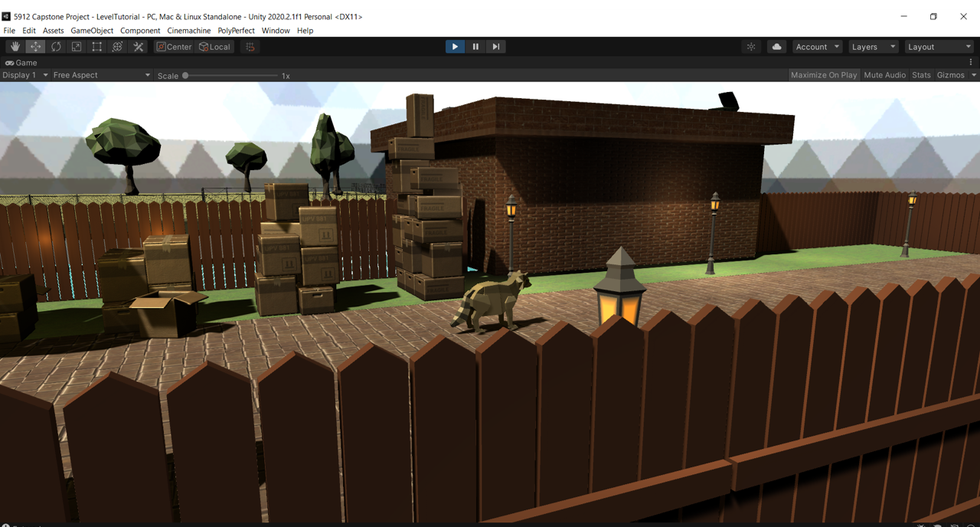Open the Layers dropdown

pyautogui.click(x=873, y=47)
